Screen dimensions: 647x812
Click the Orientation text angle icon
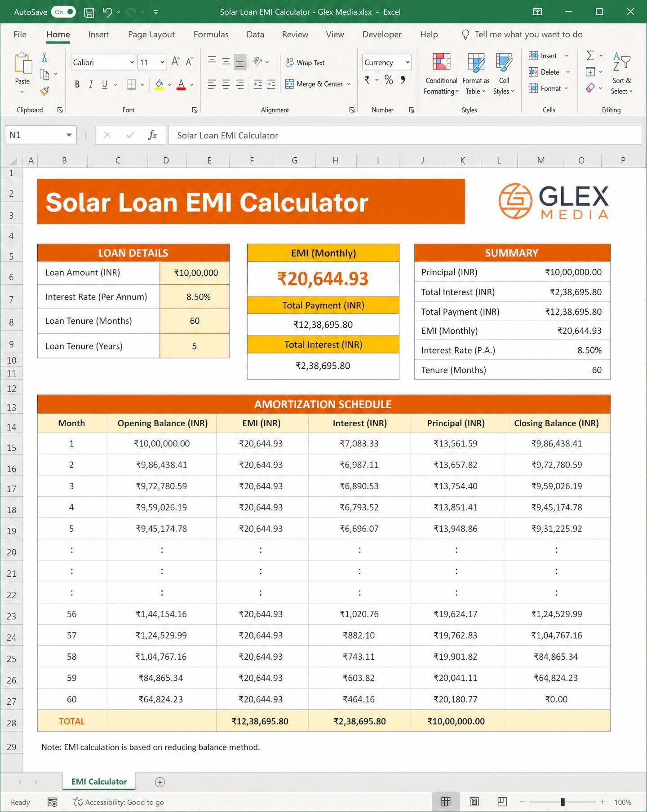257,62
